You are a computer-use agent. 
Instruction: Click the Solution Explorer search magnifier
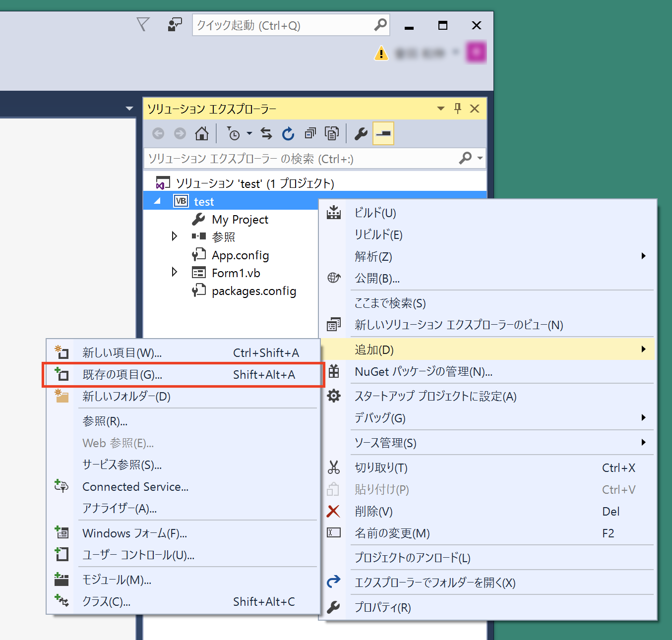(x=465, y=158)
